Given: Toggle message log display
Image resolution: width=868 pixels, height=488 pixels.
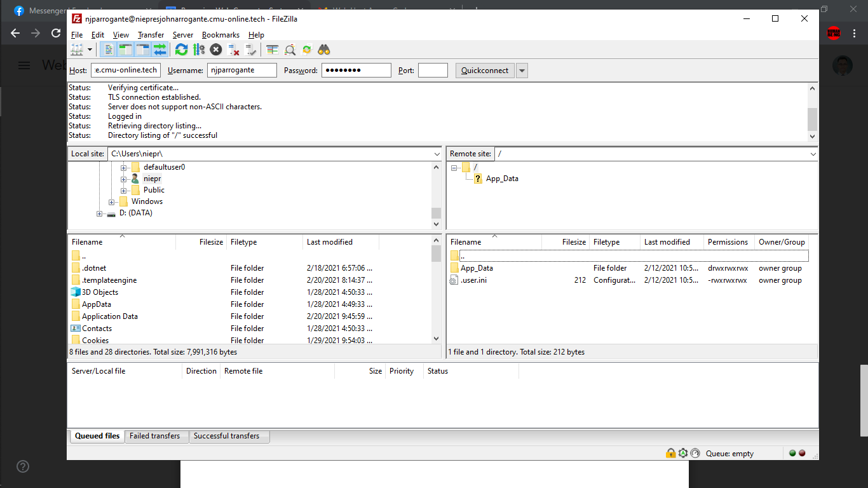Looking at the screenshot, I should pos(109,50).
